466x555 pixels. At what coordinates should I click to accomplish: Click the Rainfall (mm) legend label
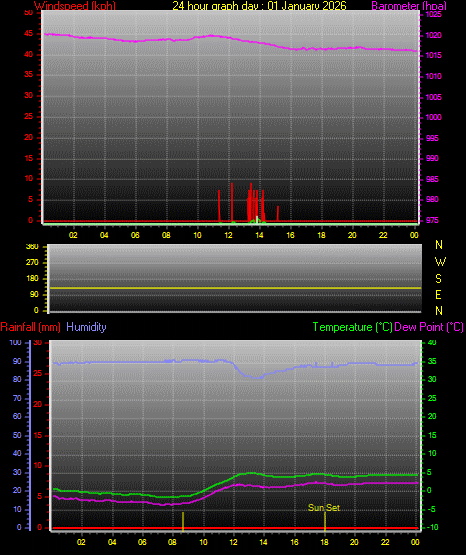click(x=30, y=327)
